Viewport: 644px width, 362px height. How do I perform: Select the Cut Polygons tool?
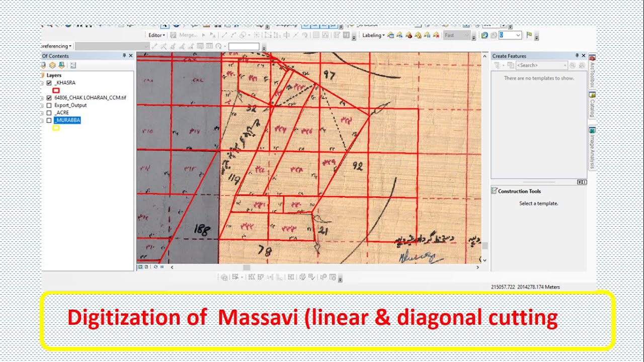pyautogui.click(x=286, y=35)
